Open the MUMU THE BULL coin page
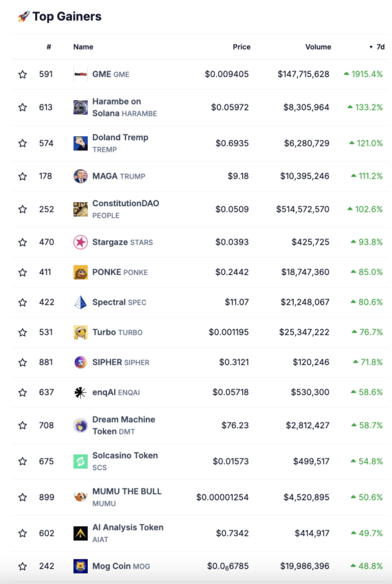Screen dimensions: 392x584 [x=126, y=497]
